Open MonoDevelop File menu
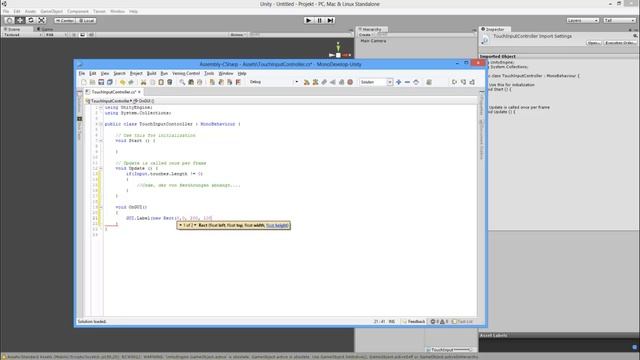The image size is (640, 360). (82, 73)
